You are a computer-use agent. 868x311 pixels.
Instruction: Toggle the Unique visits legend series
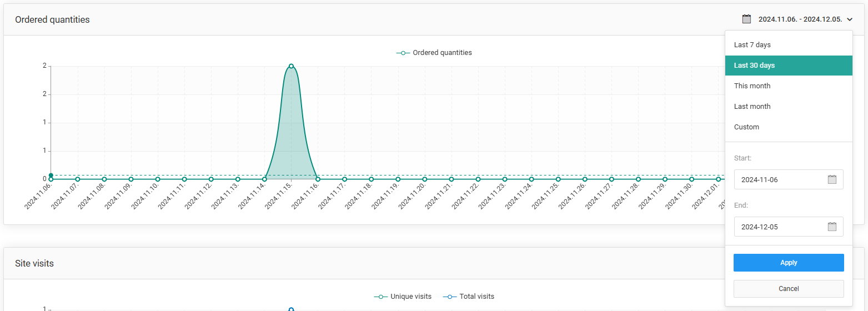(403, 297)
